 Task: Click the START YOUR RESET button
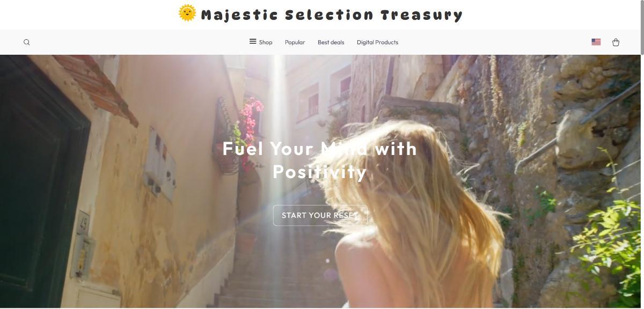[320, 215]
